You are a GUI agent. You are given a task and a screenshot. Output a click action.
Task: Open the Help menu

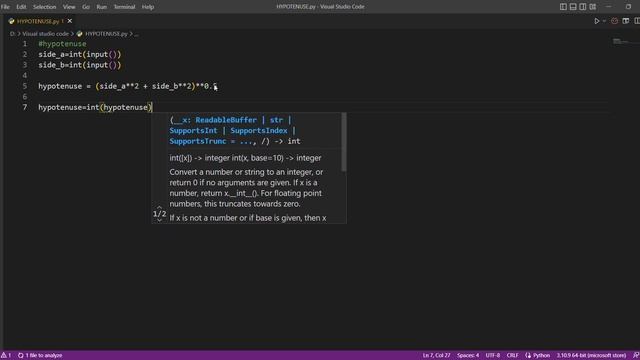pos(148,7)
